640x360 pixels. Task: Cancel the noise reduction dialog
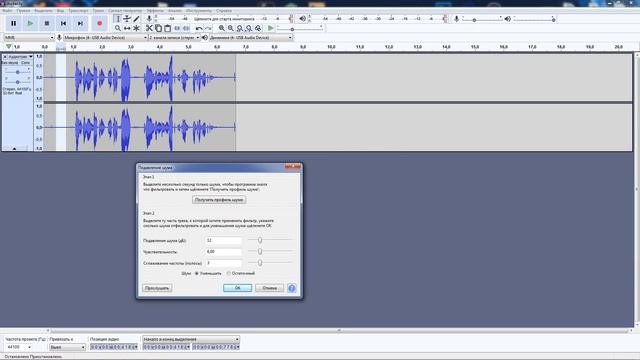coord(269,288)
